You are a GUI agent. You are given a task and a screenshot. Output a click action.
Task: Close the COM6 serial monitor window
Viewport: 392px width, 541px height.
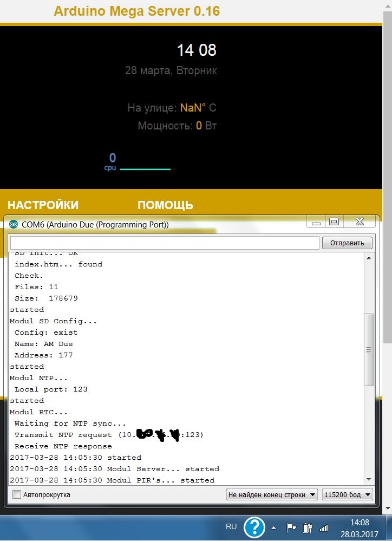tap(360, 222)
